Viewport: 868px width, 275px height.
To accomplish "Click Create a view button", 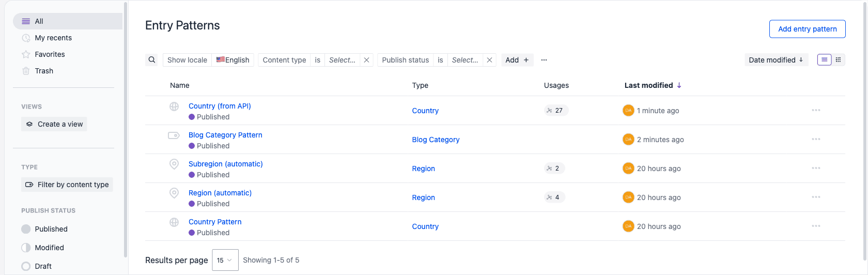I will coord(54,124).
